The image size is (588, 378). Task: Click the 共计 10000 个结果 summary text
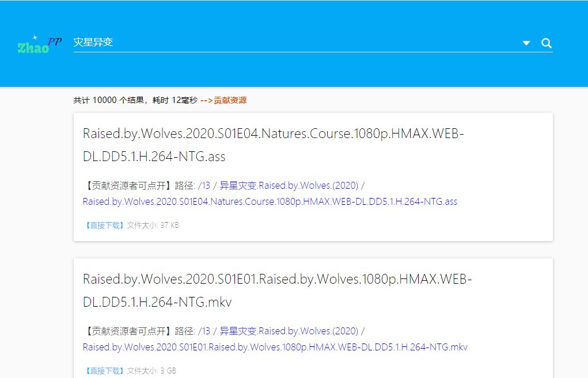109,100
